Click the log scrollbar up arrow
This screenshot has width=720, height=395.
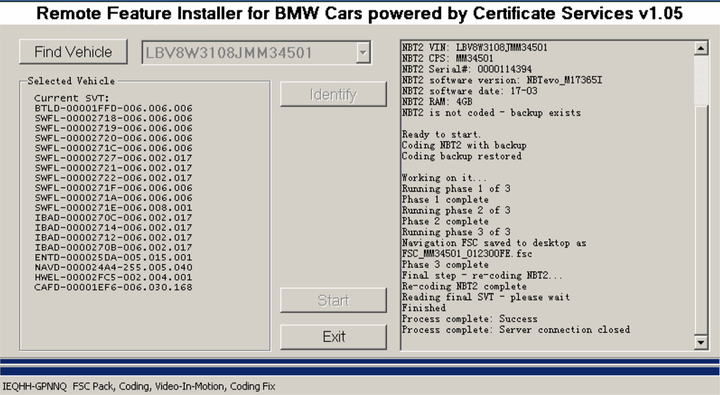click(x=701, y=48)
